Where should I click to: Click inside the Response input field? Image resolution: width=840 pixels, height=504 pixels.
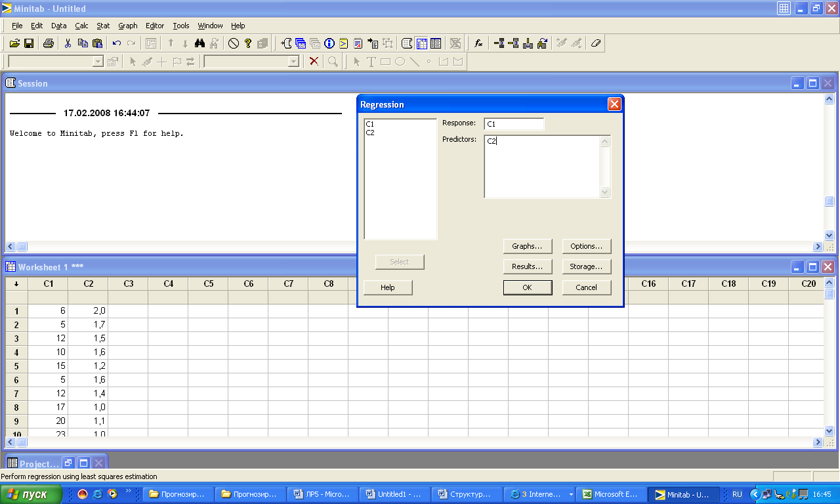coord(514,124)
